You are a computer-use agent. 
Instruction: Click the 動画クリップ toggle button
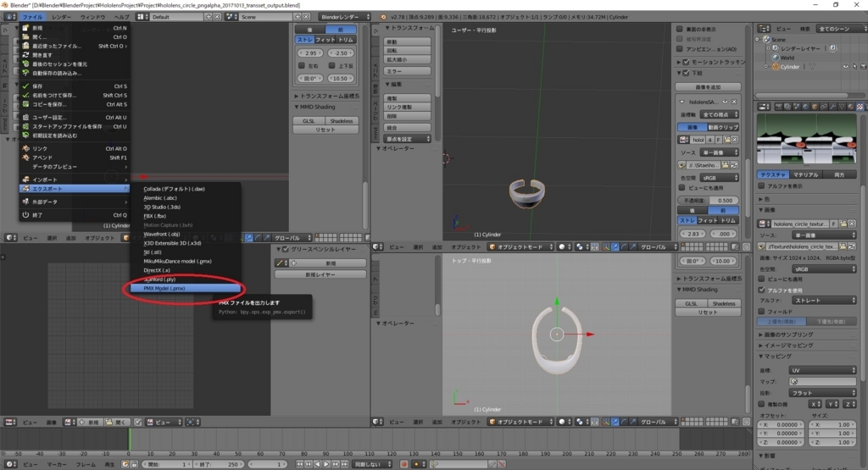click(723, 127)
